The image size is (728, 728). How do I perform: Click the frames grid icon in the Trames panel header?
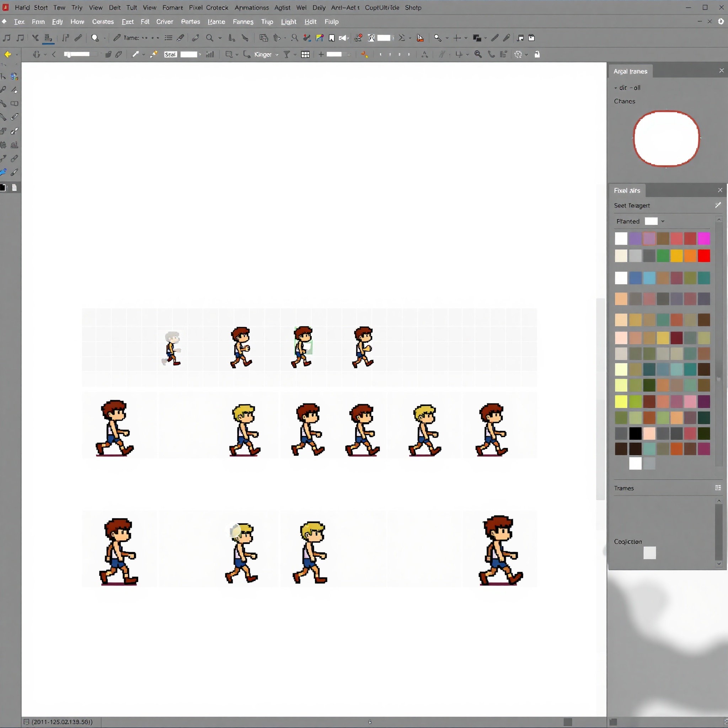[x=718, y=488]
